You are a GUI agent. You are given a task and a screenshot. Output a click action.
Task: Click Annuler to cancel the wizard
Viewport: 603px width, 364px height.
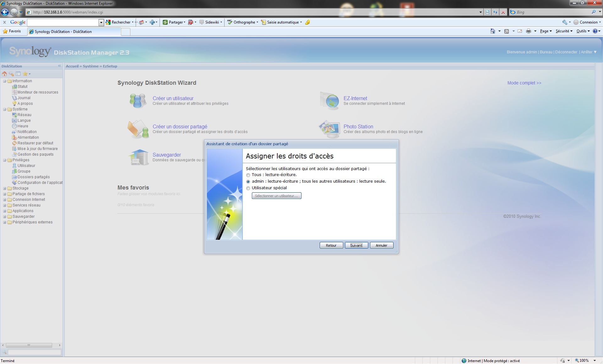(x=382, y=245)
